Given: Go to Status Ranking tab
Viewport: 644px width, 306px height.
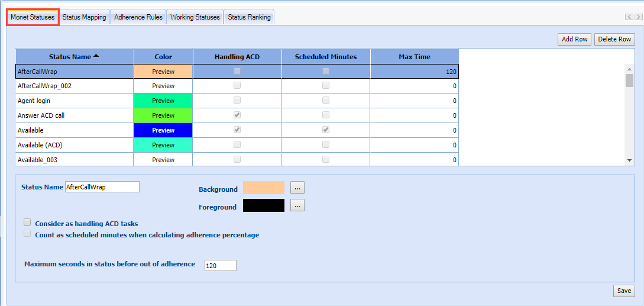Looking at the screenshot, I should [x=249, y=17].
